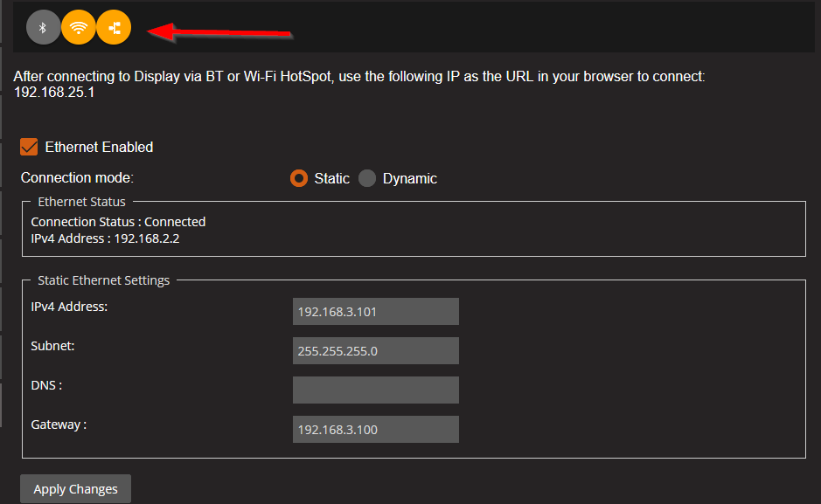The width and height of the screenshot is (821, 504).
Task: Click the status IPv4 Address 192.168.2.2 line
Action: click(x=105, y=238)
